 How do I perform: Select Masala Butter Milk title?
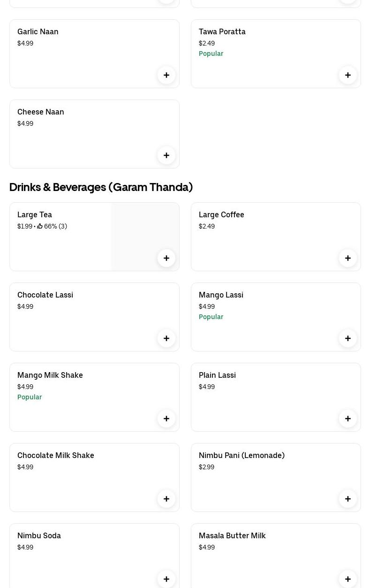(x=232, y=535)
